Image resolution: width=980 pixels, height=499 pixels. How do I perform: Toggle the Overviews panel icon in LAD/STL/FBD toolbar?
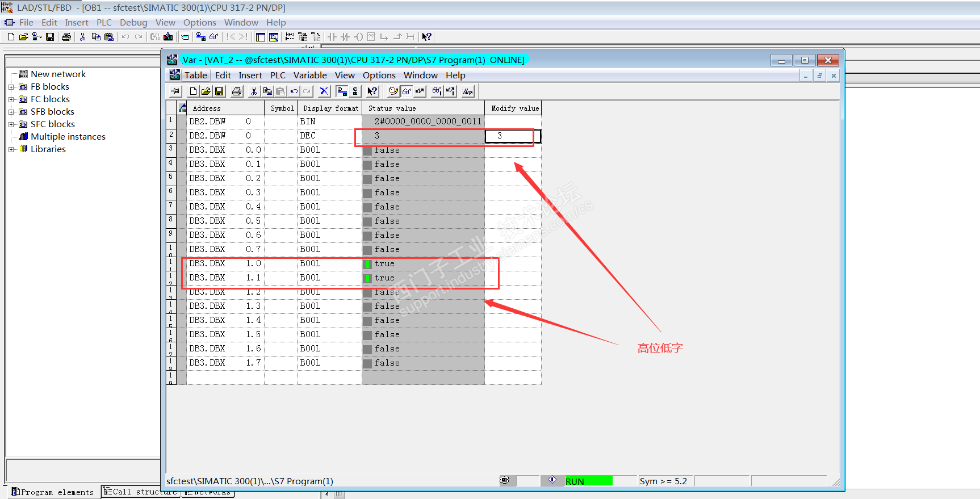(261, 37)
